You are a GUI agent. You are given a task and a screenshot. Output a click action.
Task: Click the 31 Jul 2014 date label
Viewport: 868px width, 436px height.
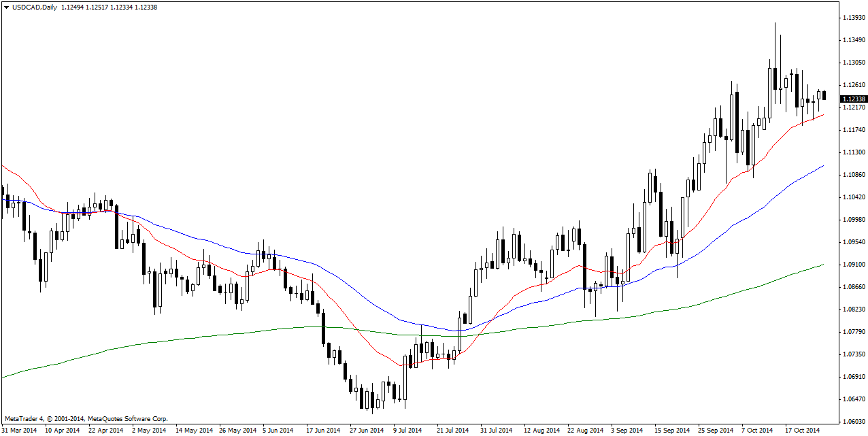click(x=496, y=431)
